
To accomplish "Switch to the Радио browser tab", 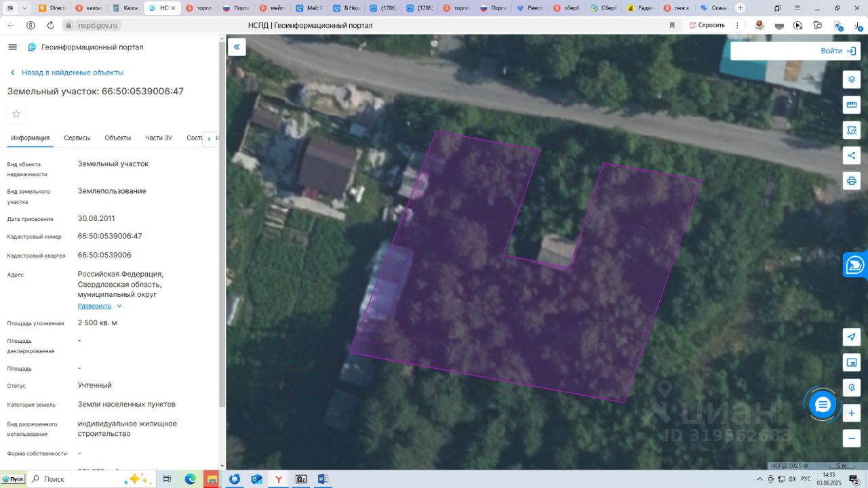I will [x=639, y=8].
